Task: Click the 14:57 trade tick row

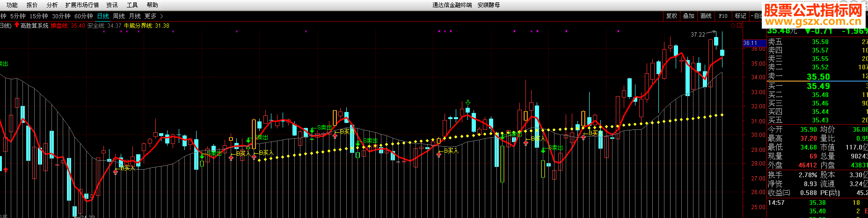Action: (817, 203)
